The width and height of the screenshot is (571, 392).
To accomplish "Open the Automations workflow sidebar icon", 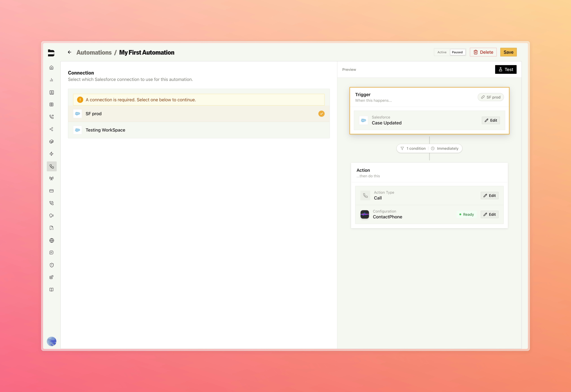I will pyautogui.click(x=52, y=166).
